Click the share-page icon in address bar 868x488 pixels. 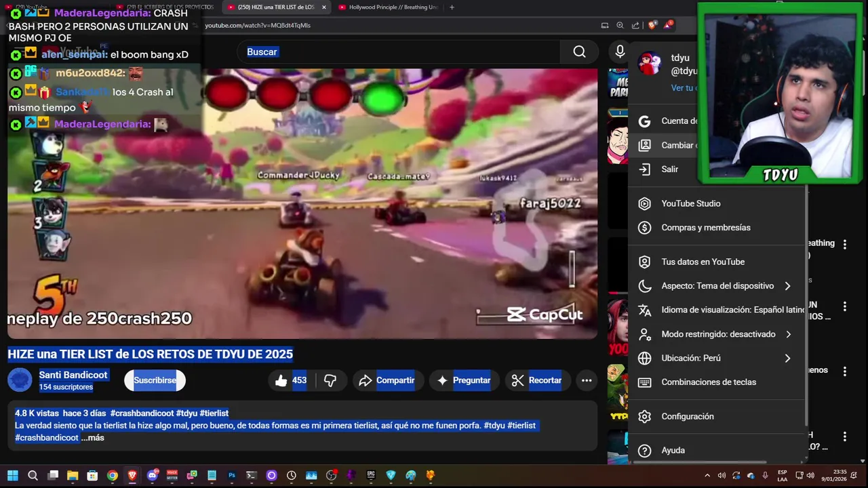[x=635, y=25]
